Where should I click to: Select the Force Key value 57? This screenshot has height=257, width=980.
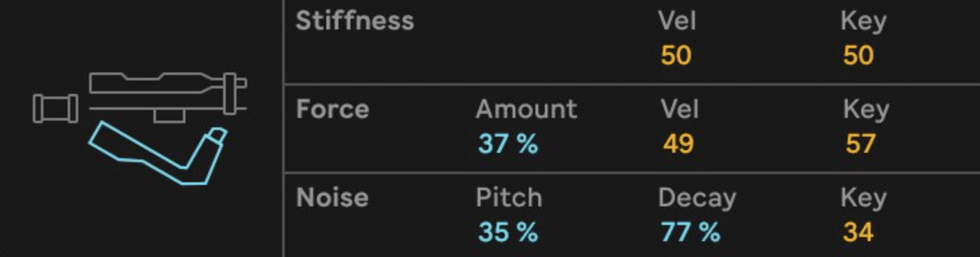click(x=861, y=144)
